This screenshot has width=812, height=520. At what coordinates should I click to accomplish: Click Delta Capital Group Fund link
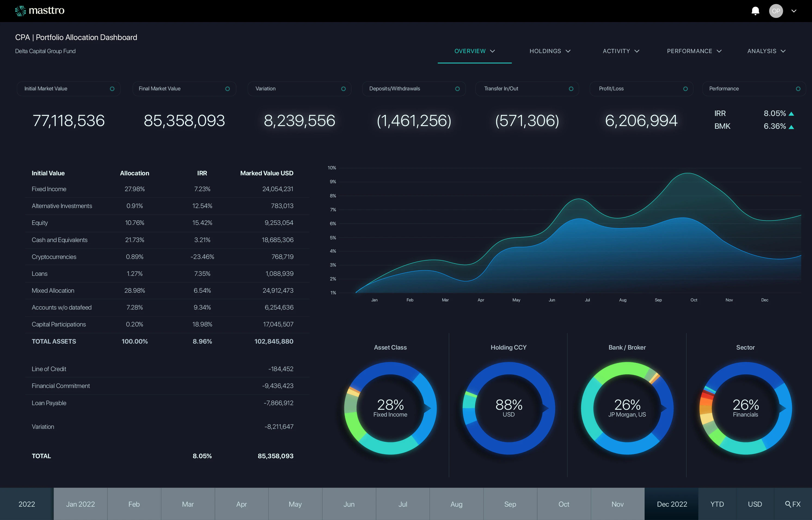[45, 51]
